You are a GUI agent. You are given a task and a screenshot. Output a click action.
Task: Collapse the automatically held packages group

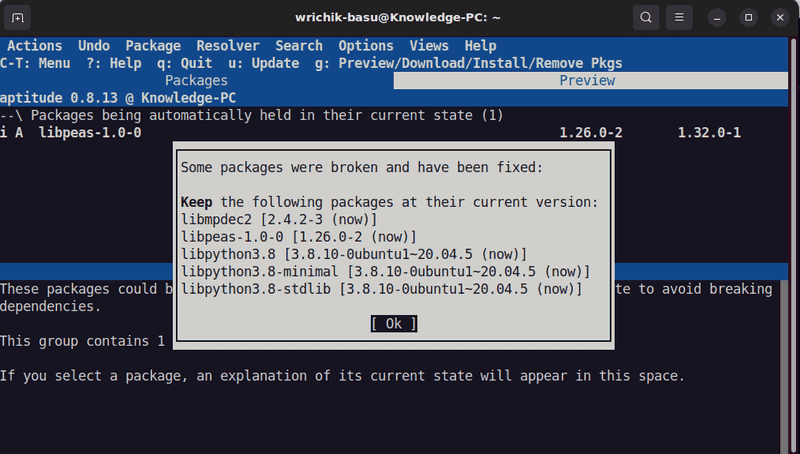(10, 116)
